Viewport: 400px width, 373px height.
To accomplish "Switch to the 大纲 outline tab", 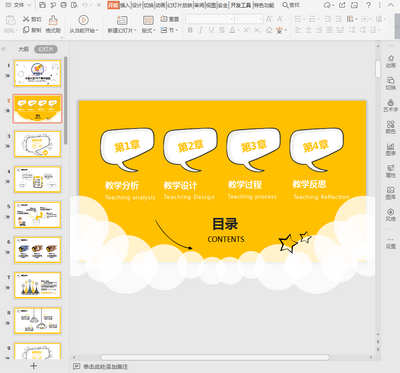I will pos(23,49).
